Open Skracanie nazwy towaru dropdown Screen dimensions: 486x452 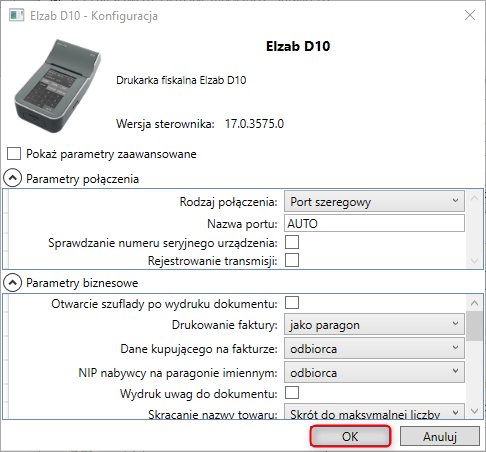374,412
